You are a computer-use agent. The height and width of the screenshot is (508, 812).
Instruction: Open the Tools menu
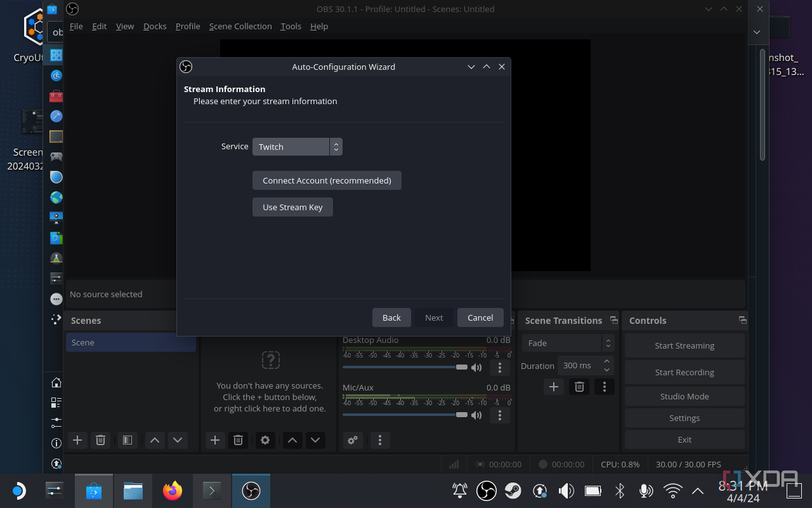coord(291,26)
